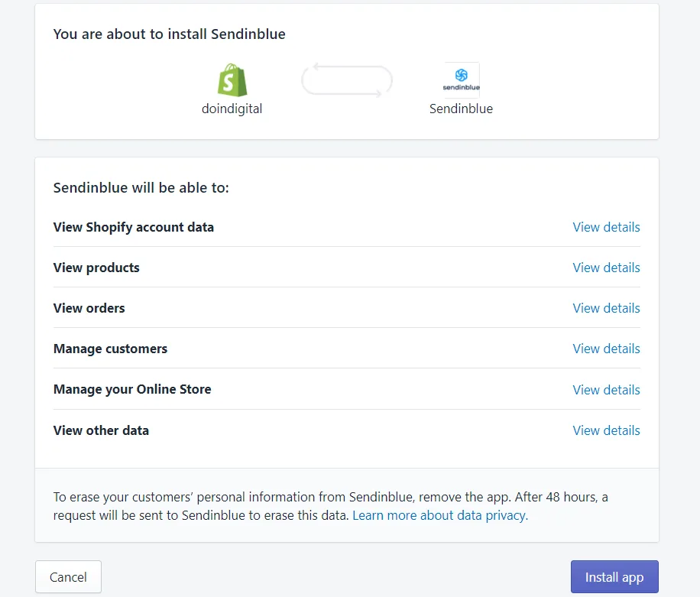Click the Install app button

point(614,577)
